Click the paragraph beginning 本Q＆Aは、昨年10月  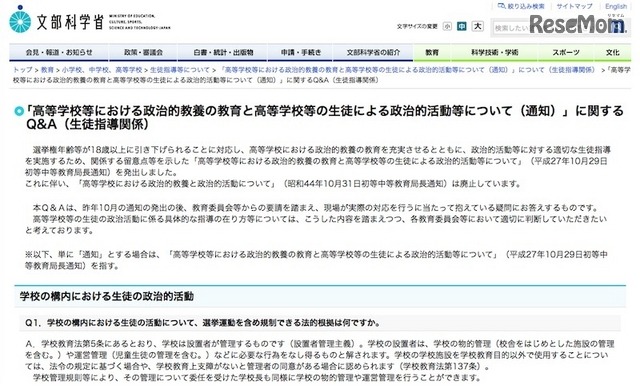pyautogui.click(x=315, y=208)
